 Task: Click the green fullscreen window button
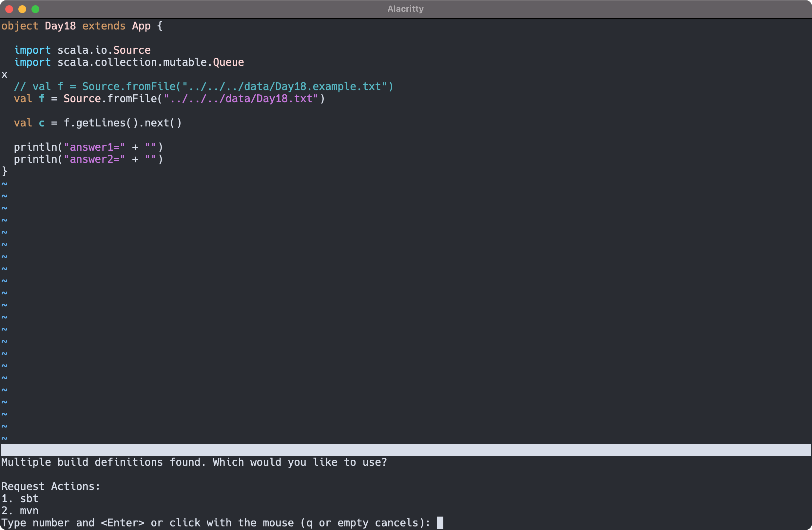pos(35,9)
